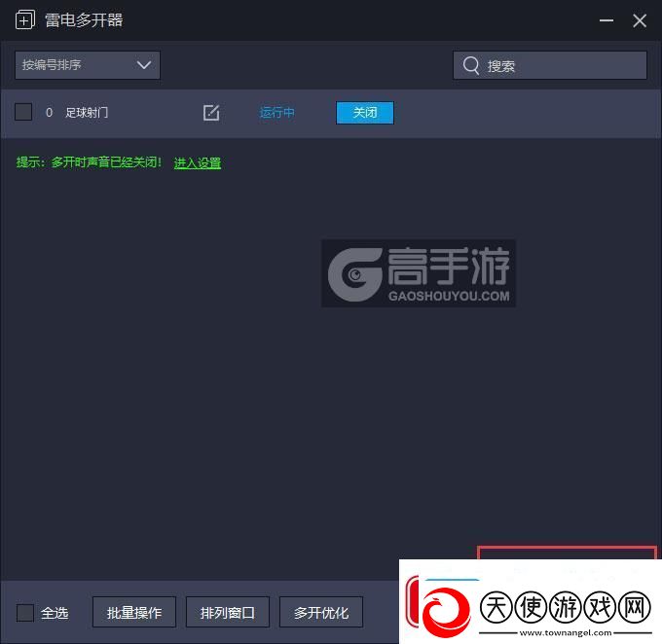662x644 pixels.
Task: Minimize the 雷电多开器 window
Action: coord(607,20)
